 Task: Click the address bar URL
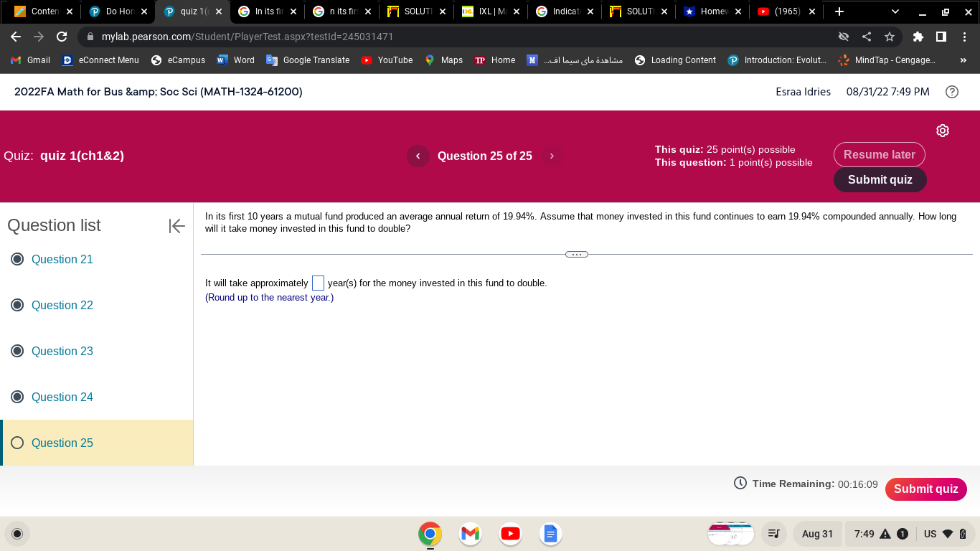[x=248, y=37]
